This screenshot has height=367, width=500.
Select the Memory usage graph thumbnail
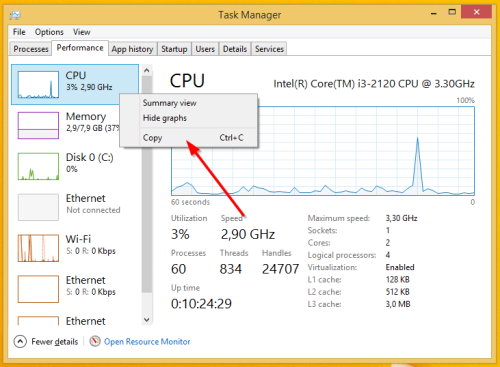tap(38, 125)
